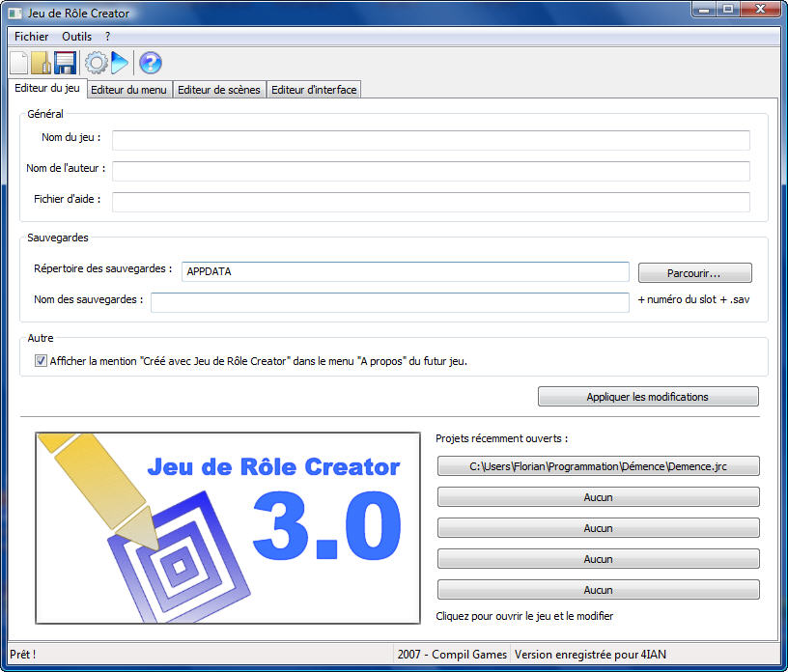Click the app icon in the title bar

click(15, 14)
